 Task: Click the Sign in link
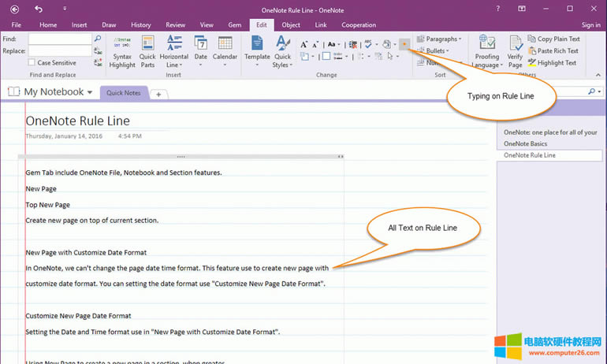(x=590, y=25)
